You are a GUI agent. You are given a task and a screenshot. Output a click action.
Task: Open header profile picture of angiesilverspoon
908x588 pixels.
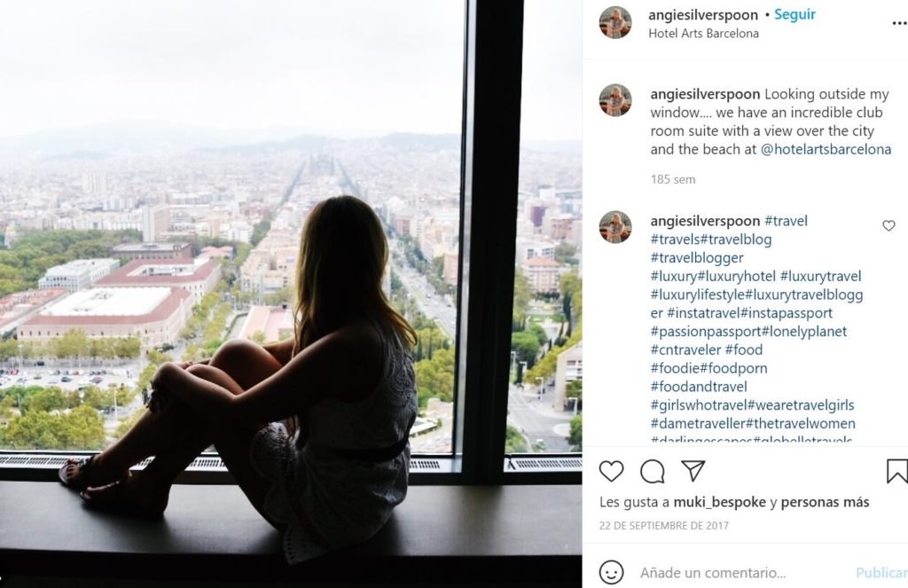coord(615,22)
